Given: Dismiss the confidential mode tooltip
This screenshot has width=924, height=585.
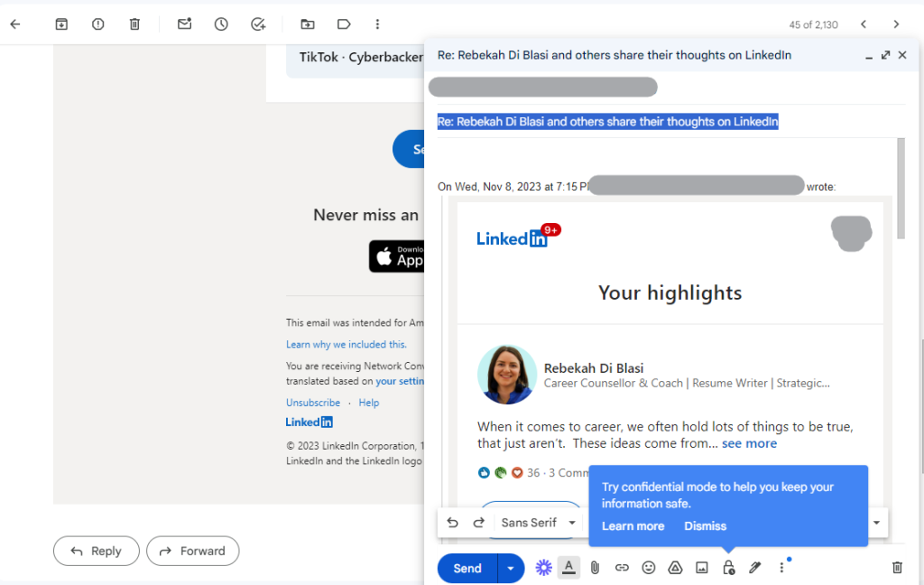Looking at the screenshot, I should pyautogui.click(x=705, y=526).
